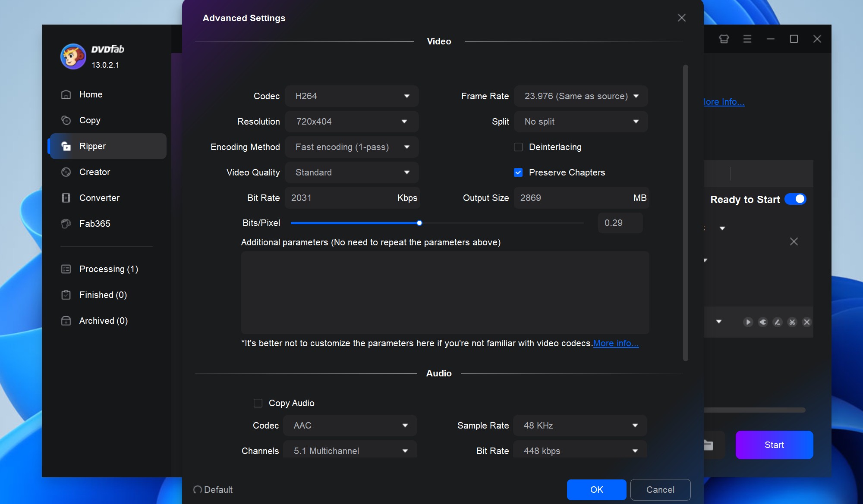Toggle the Deinterlacing checkbox
This screenshot has width=863, height=504.
point(518,147)
